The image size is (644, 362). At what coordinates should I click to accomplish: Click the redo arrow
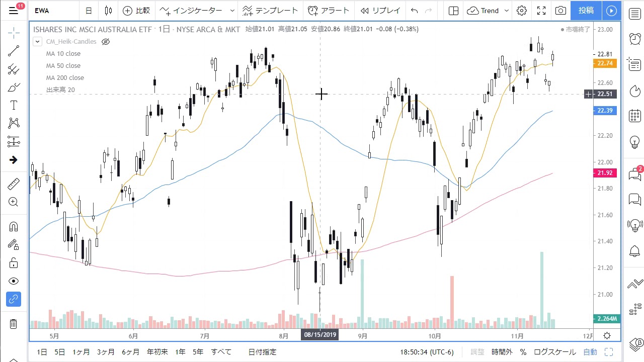[x=429, y=11]
